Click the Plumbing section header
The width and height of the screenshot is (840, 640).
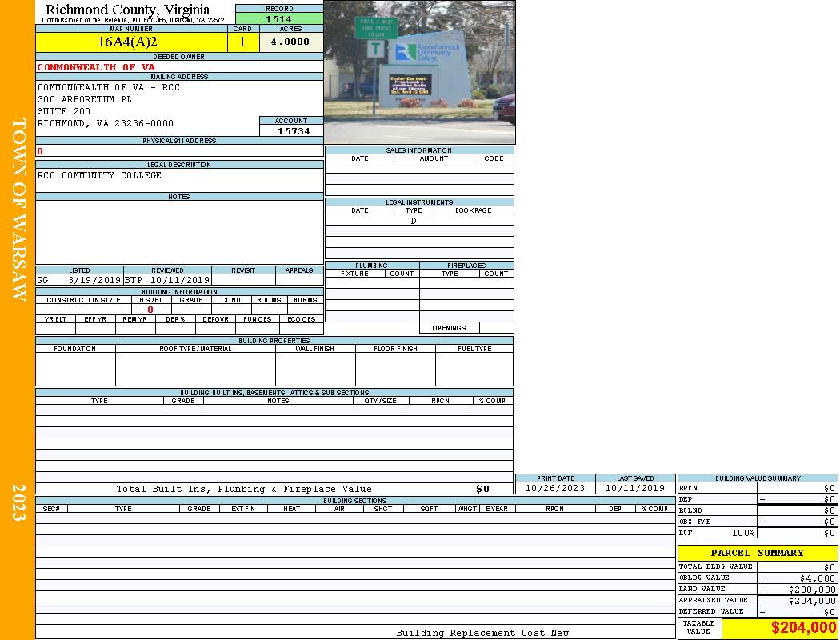pos(371,266)
